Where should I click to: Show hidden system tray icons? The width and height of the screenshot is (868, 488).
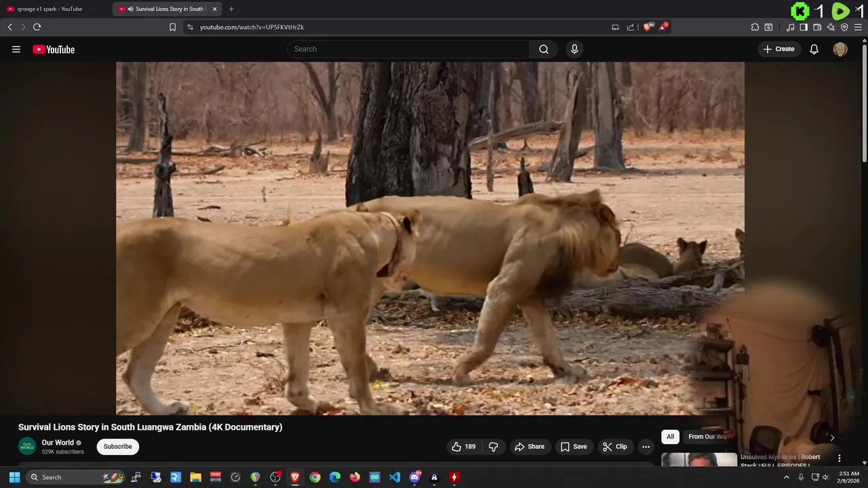pyautogui.click(x=787, y=477)
